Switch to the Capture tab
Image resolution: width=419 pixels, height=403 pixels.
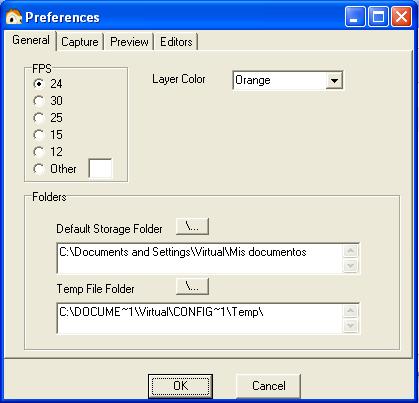point(80,42)
